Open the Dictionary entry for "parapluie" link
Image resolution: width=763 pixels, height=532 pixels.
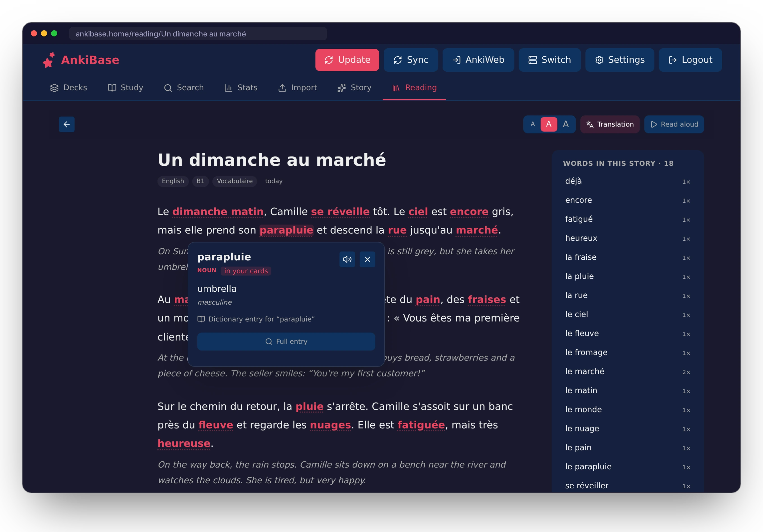[x=256, y=319]
